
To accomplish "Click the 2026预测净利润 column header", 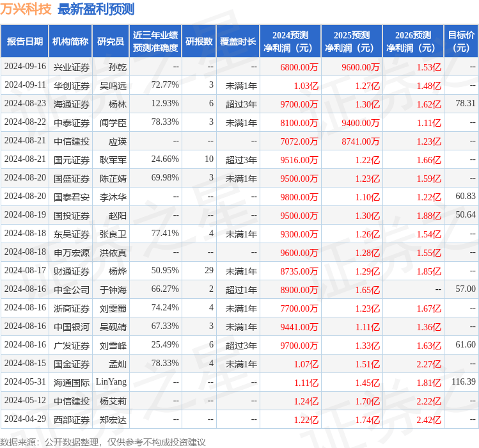I will [x=413, y=42].
